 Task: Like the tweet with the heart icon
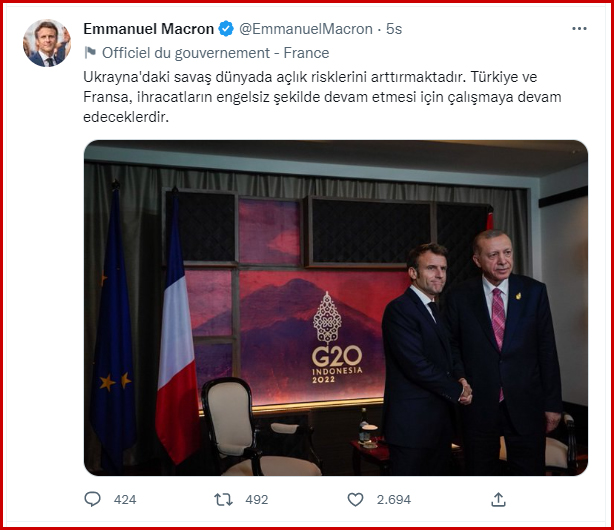pos(355,499)
